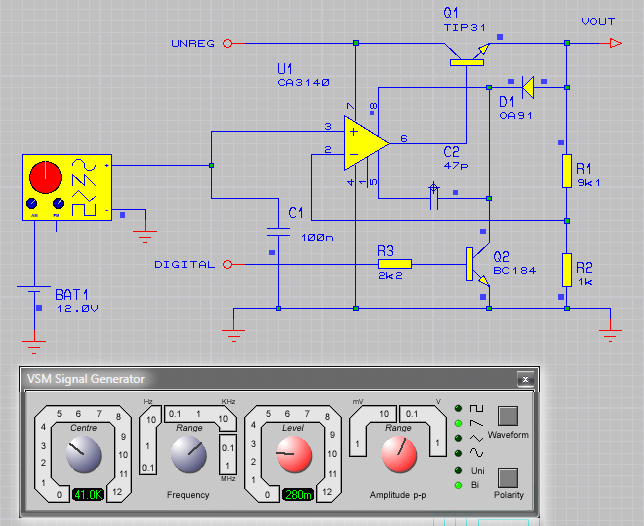Click the square wave LED indicator
The image size is (644, 526).
[x=458, y=409]
